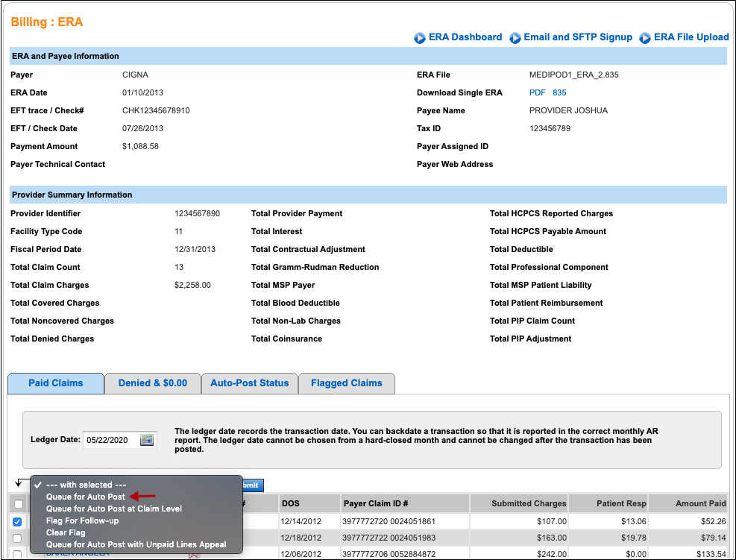Click the Amount Paid column header
736x560 pixels.
pyautogui.click(x=688, y=503)
